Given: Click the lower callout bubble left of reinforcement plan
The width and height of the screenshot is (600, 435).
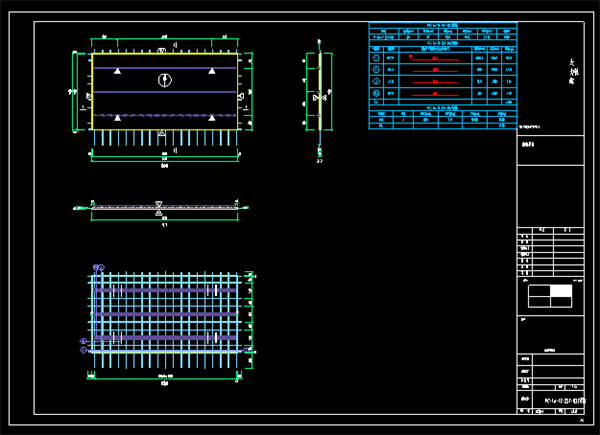Looking at the screenshot, I should coord(83,350).
